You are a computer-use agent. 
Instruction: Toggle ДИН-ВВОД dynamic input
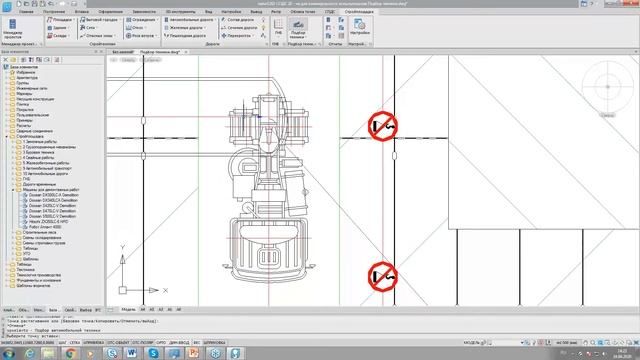179,343
